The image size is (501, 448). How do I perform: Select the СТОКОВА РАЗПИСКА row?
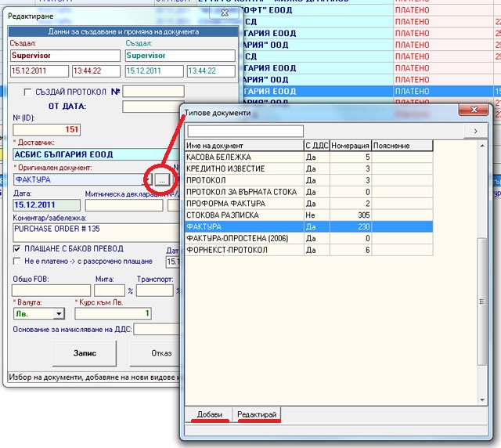pos(309,215)
